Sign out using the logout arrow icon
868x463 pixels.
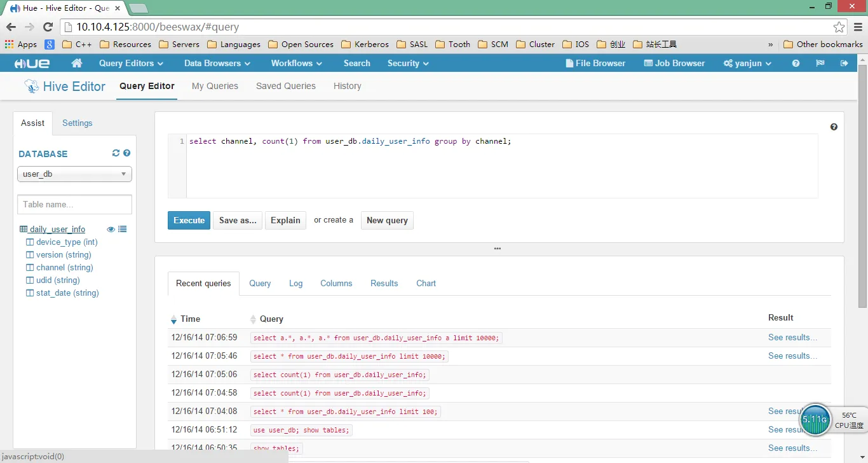[x=844, y=63]
